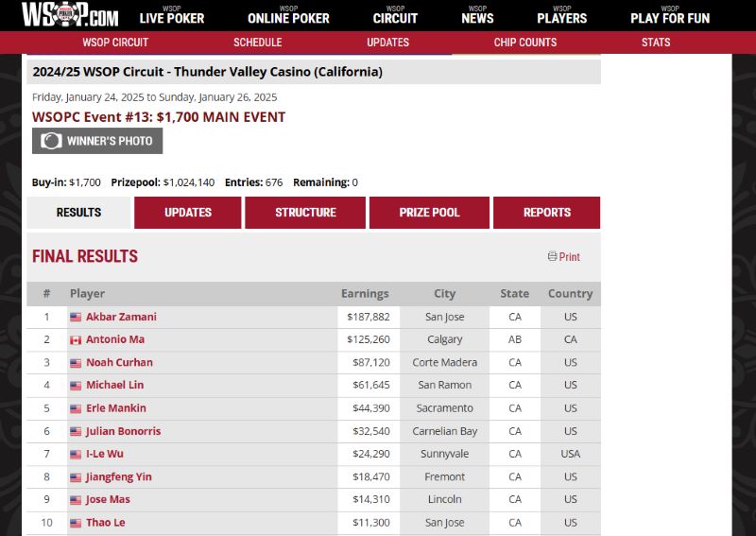This screenshot has height=536, width=756.
Task: Click the Calgary city cell
Action: [x=444, y=339]
